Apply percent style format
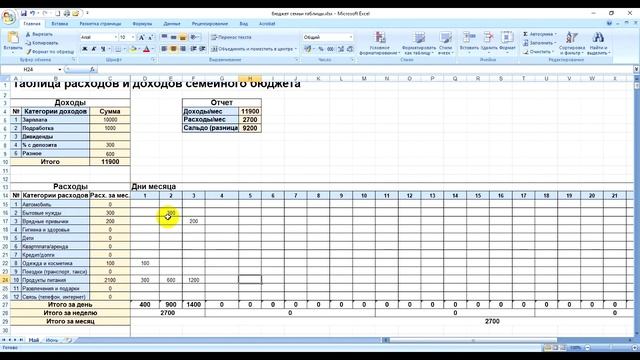This screenshot has width=640, height=360. pyautogui.click(x=321, y=49)
